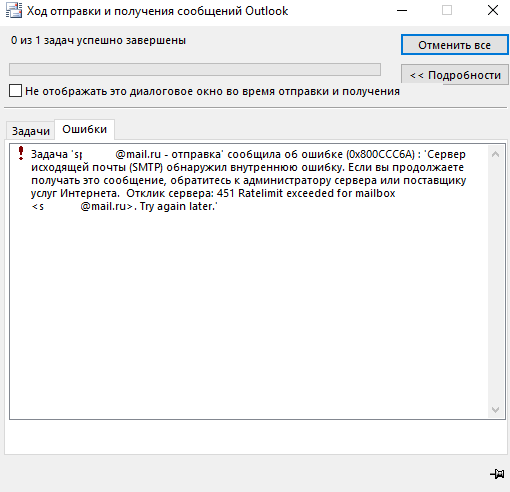510x492 pixels.
Task: Click the pushpin icon to keep dialog open
Action: coord(497,473)
